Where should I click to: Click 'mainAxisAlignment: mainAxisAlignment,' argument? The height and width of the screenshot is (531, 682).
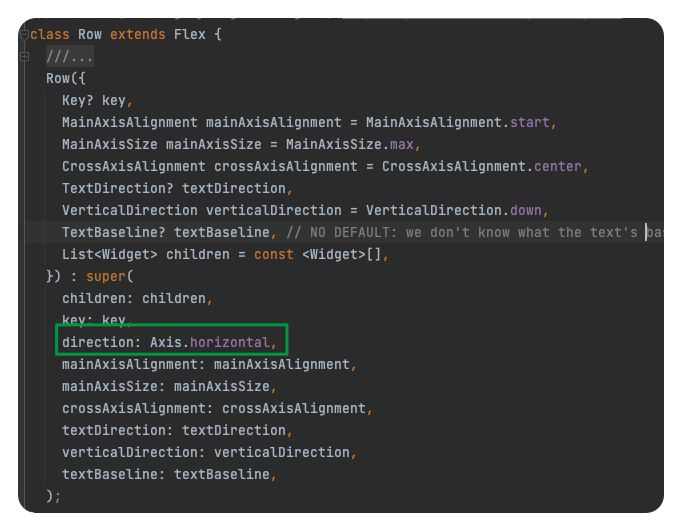tap(209, 364)
